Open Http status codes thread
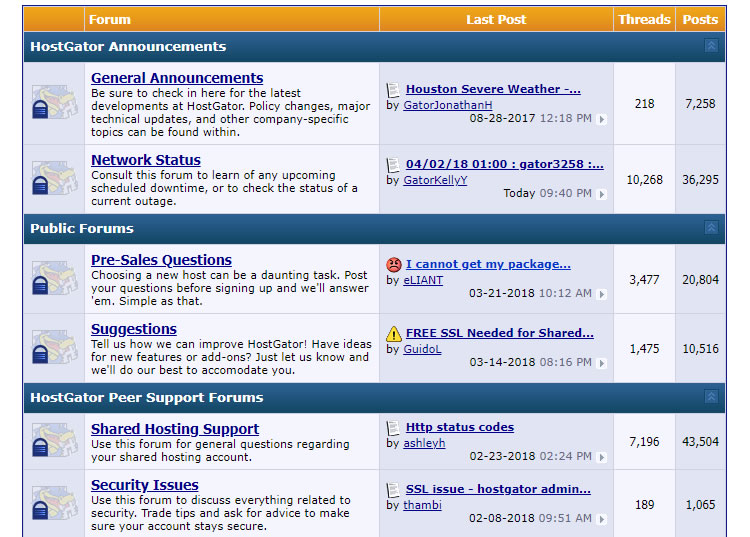Screen dimensions: 750x537 click(x=460, y=427)
